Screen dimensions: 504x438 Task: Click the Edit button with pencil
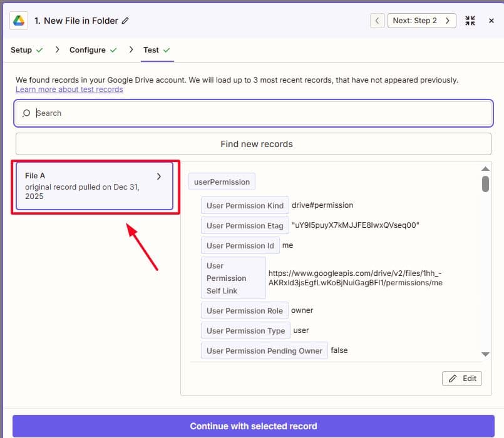(x=462, y=379)
